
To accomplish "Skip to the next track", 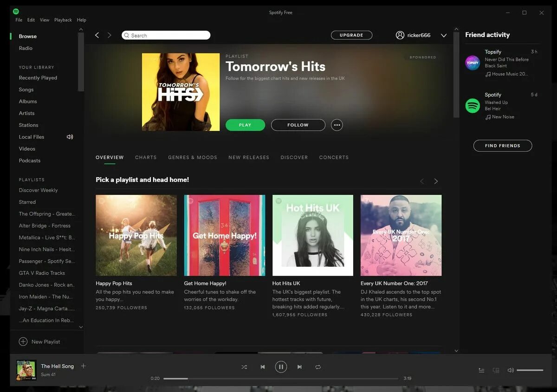I will click(x=299, y=367).
